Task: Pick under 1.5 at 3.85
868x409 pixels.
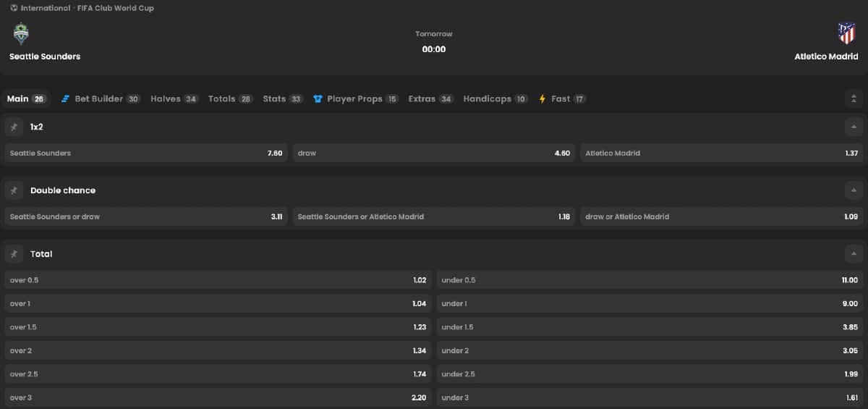Action: point(650,327)
